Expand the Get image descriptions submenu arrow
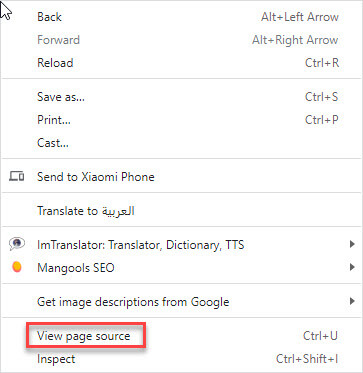Screen dimensions: 363x373 [x=352, y=302]
